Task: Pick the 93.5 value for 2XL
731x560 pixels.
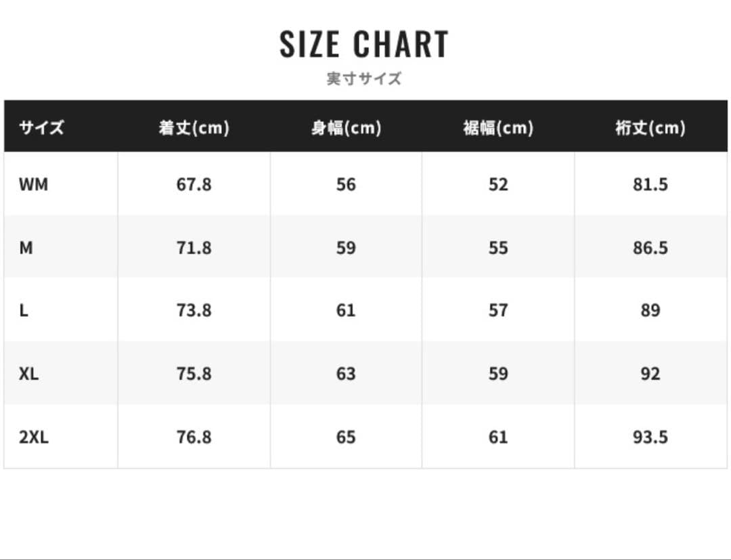Action: point(650,437)
